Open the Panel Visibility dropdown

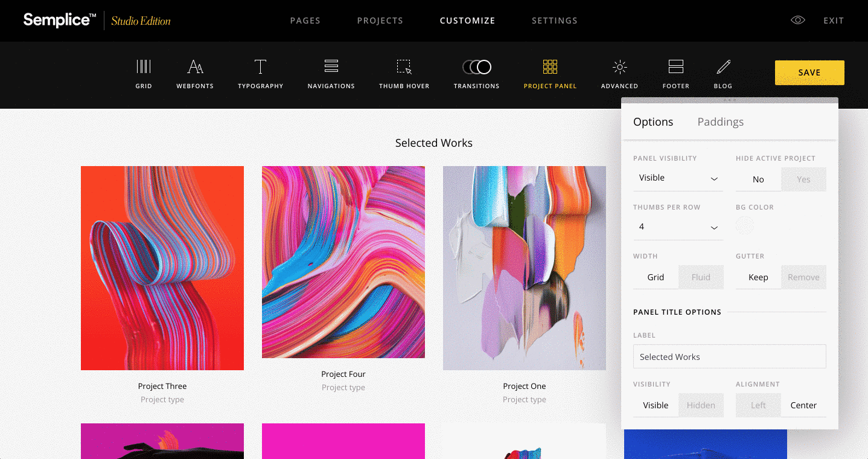click(678, 178)
